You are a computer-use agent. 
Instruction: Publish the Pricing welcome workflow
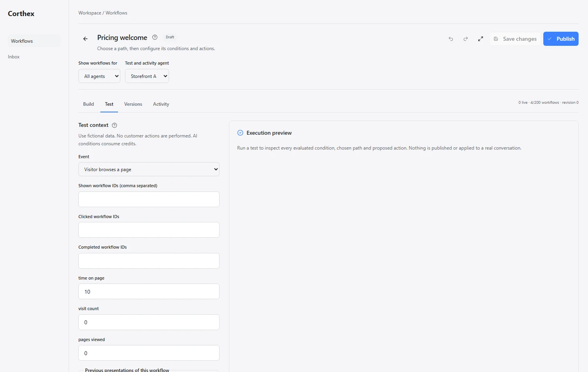(x=561, y=39)
